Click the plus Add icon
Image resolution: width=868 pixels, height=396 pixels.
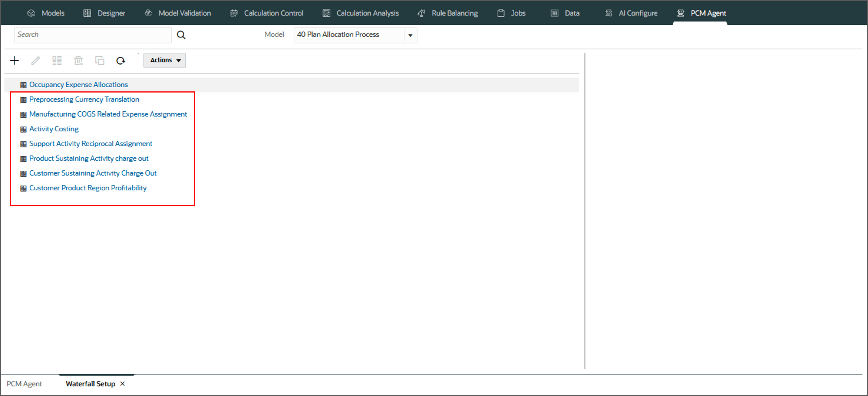pyautogui.click(x=15, y=61)
